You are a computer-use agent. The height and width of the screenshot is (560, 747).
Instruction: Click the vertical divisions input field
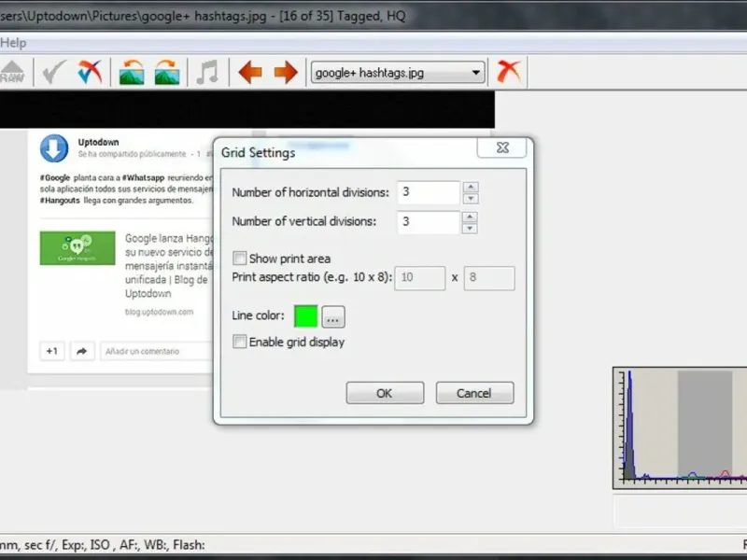click(x=429, y=222)
